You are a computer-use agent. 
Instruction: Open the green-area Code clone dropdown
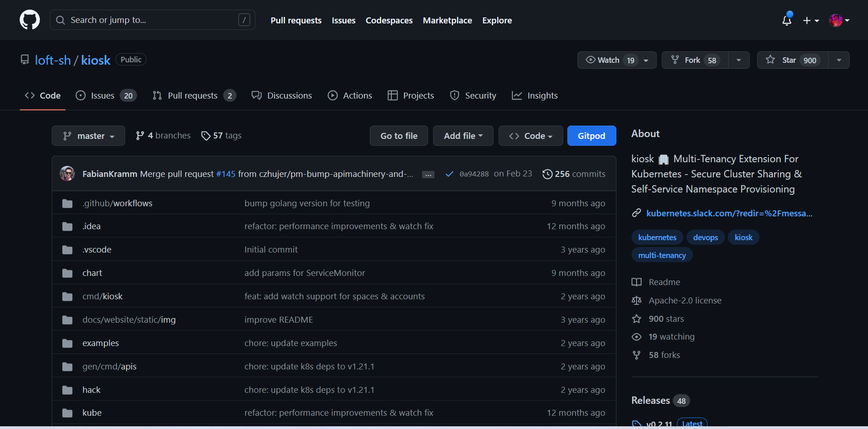[x=531, y=136]
